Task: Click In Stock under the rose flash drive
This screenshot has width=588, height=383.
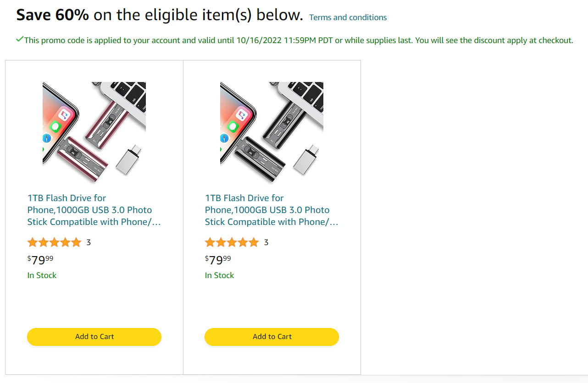Action: coord(42,275)
